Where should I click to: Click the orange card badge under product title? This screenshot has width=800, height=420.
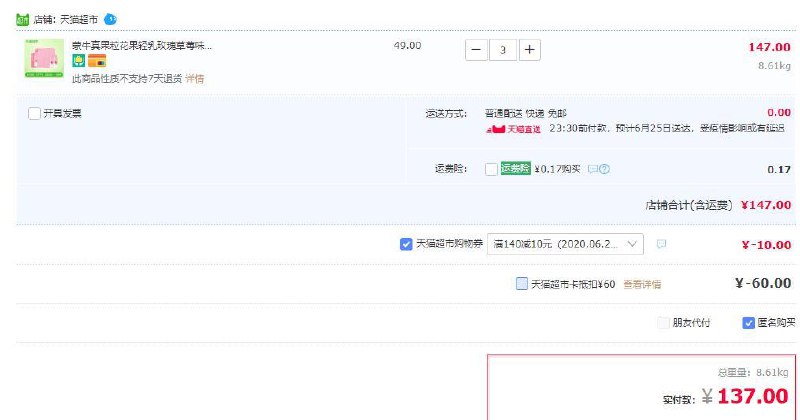[97, 61]
